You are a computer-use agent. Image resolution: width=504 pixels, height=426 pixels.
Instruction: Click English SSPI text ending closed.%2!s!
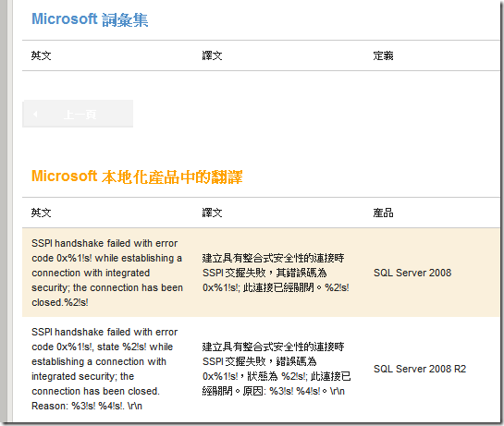pyautogui.click(x=107, y=273)
